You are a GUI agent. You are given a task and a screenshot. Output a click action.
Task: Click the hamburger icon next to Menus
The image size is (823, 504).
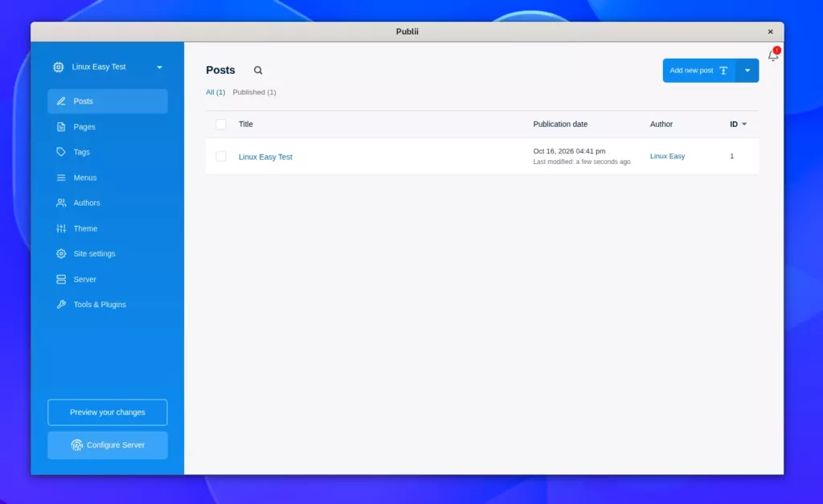61,178
